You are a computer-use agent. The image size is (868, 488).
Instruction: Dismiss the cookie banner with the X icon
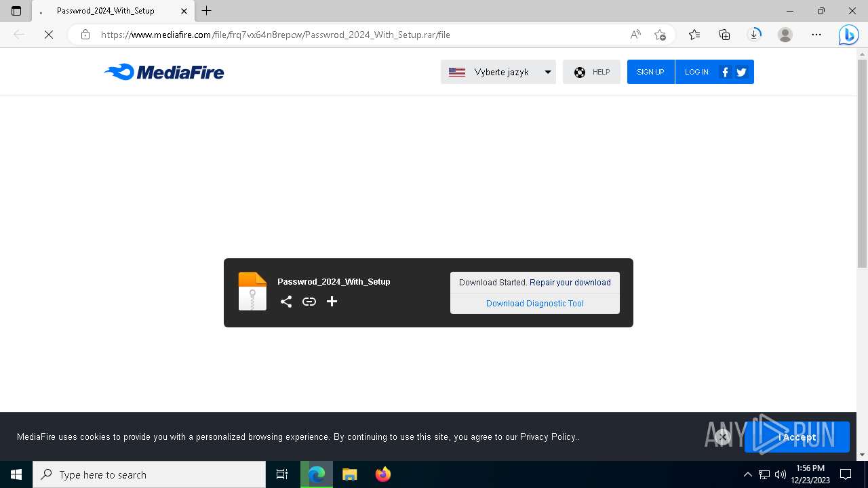pyautogui.click(x=723, y=437)
